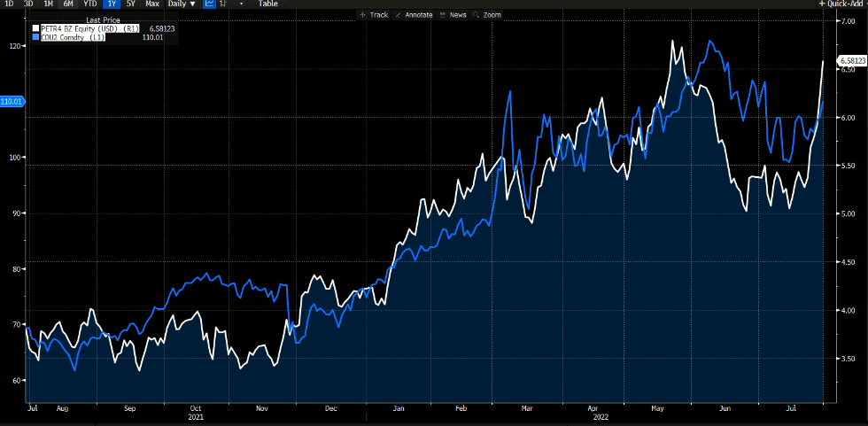Open the Table view
This screenshot has height=426, width=868.
267,4
